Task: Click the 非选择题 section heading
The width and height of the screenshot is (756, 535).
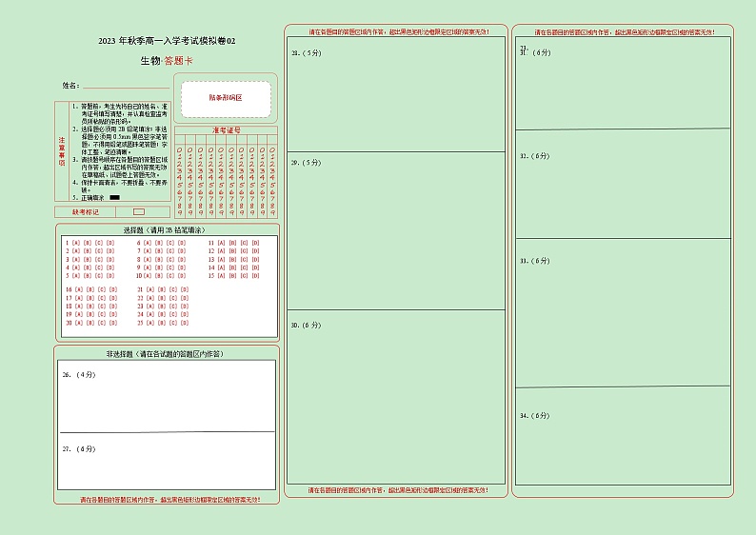Action: click(x=165, y=354)
